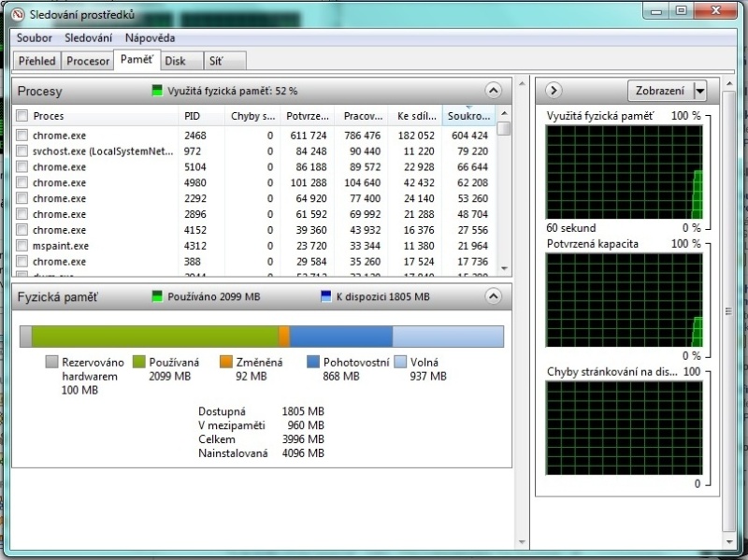Click the physical memory usage bar

click(262, 337)
